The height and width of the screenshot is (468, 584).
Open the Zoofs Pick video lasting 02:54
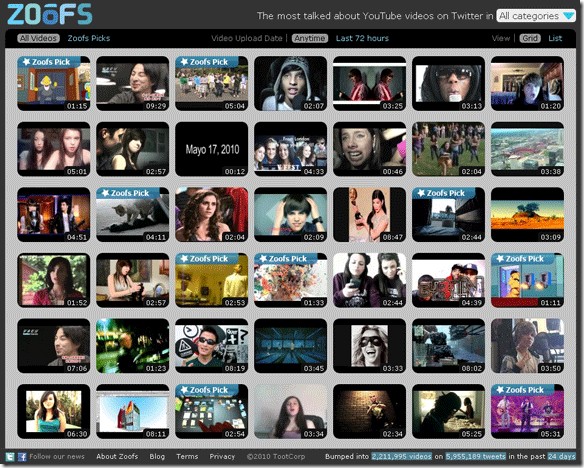click(212, 411)
